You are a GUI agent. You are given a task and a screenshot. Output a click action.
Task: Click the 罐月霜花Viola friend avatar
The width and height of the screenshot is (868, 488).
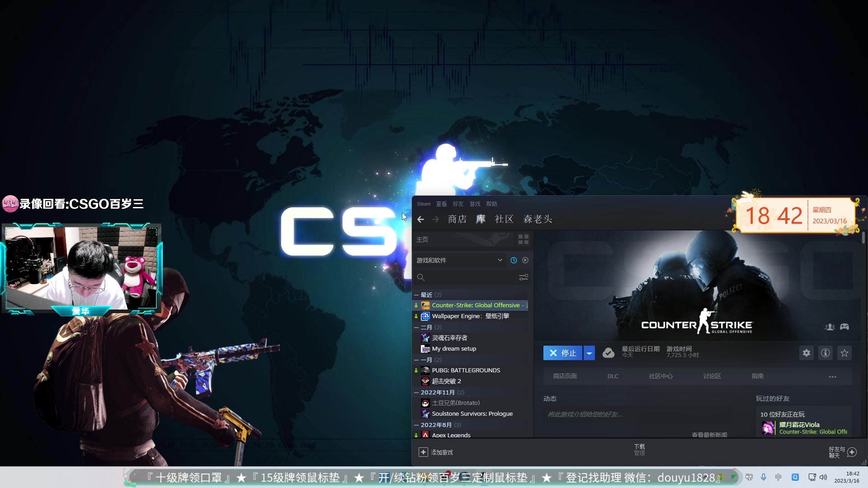click(x=769, y=428)
